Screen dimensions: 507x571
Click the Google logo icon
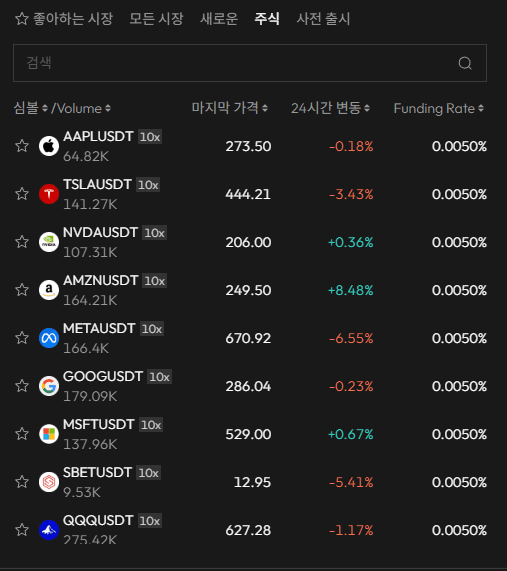point(49,386)
